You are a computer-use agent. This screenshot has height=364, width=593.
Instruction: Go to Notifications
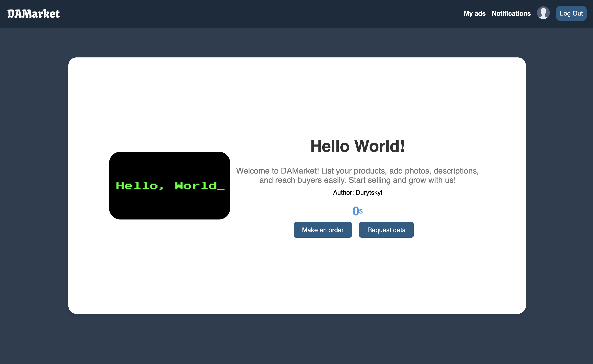pos(511,14)
